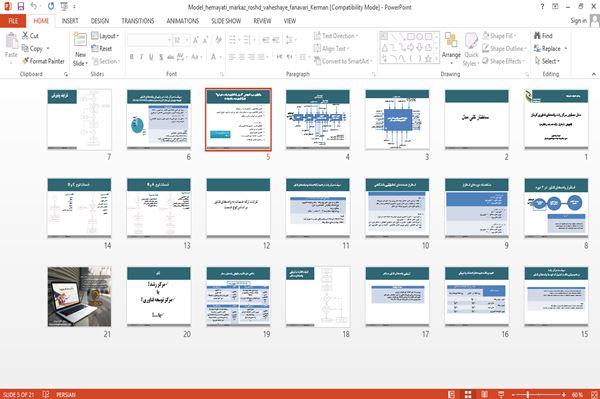Image resolution: width=600 pixels, height=399 pixels.
Task: Switch to the ANIMATIONS tab
Action: click(183, 21)
